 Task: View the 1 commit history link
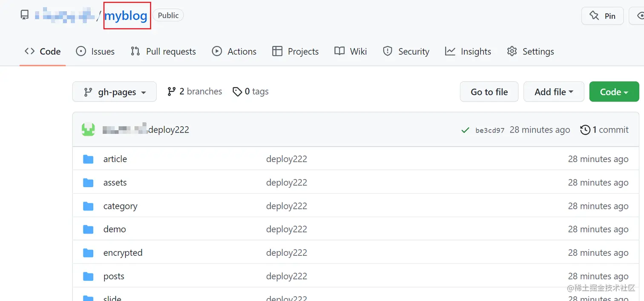(604, 130)
